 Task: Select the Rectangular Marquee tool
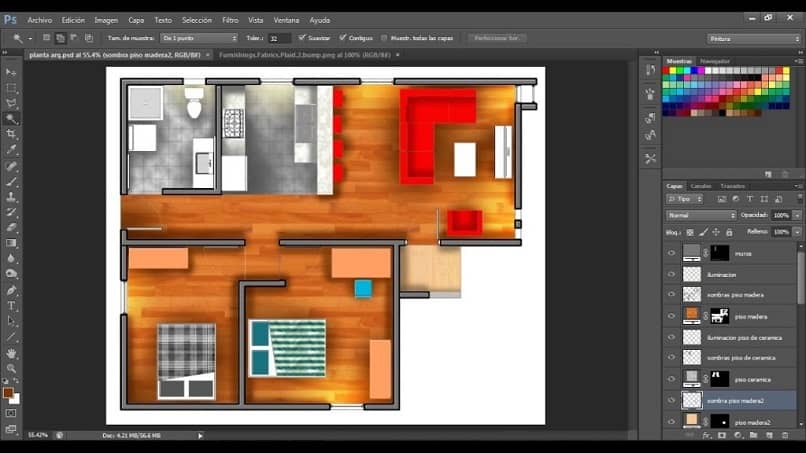point(11,88)
